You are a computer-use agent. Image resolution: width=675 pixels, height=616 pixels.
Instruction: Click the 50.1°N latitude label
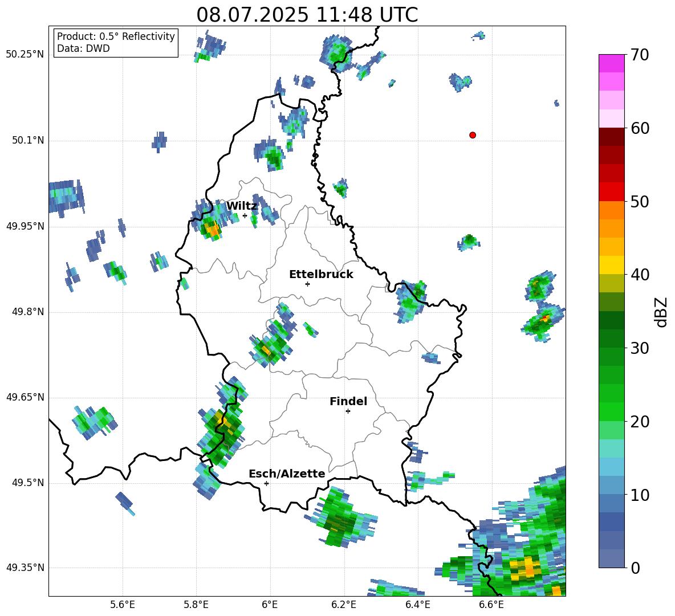click(x=28, y=140)
